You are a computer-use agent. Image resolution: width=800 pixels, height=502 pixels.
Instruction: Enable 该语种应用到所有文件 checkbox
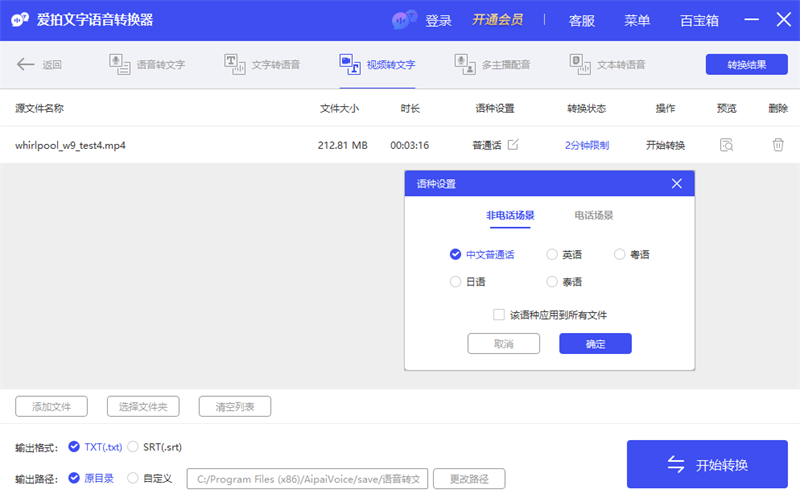point(499,315)
